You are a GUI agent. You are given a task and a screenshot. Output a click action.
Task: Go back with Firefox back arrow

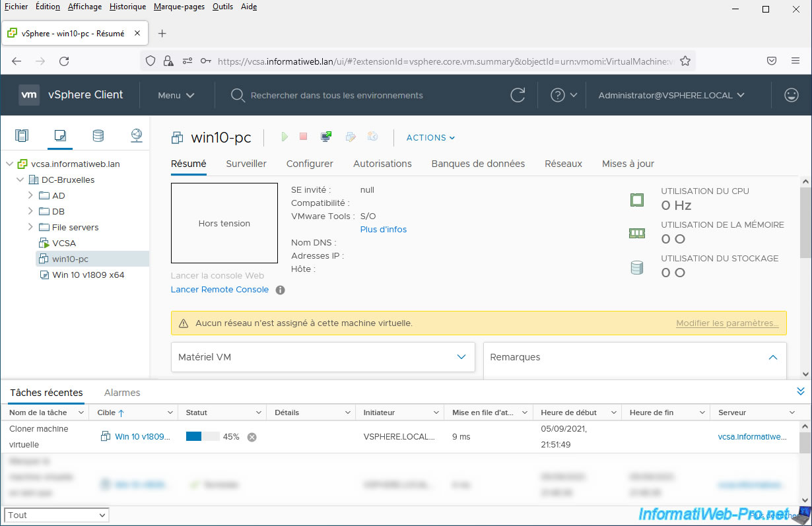point(17,61)
